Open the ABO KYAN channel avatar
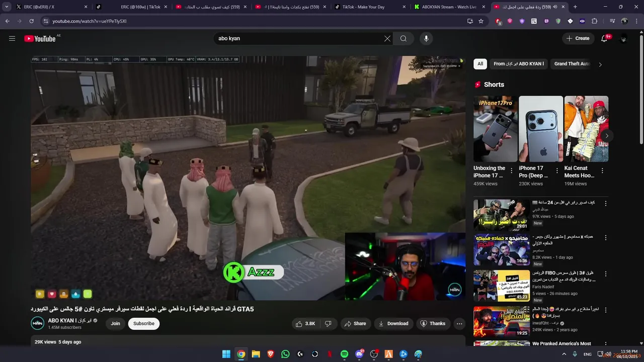The height and width of the screenshot is (362, 644). [x=38, y=323]
